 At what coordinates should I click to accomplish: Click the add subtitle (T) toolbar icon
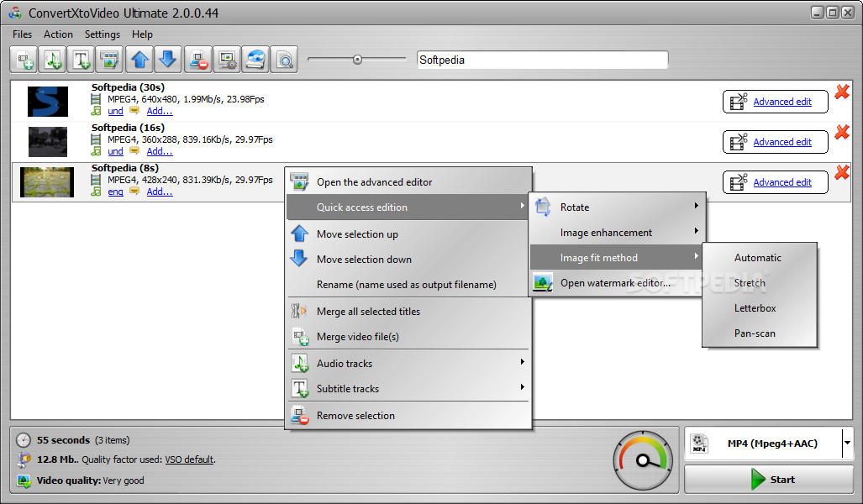82,60
